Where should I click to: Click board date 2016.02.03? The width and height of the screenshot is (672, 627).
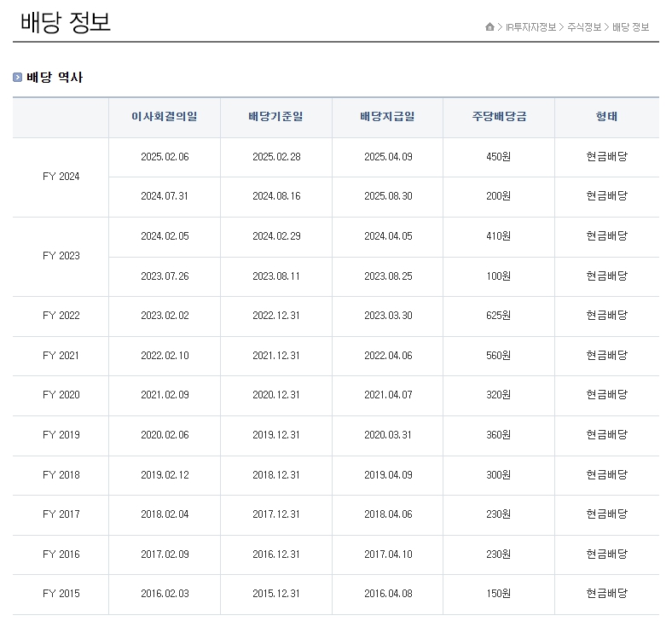point(165,594)
